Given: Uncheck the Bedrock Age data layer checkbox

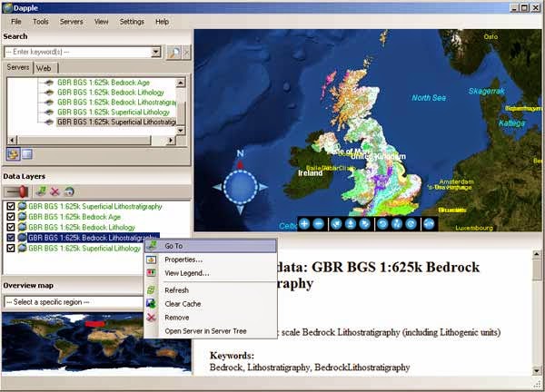Looking at the screenshot, I should (x=11, y=217).
